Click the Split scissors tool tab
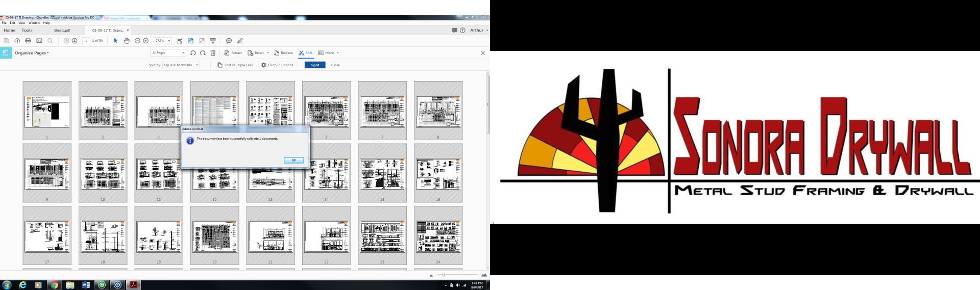Screen dimensions: 980x290 [x=306, y=53]
